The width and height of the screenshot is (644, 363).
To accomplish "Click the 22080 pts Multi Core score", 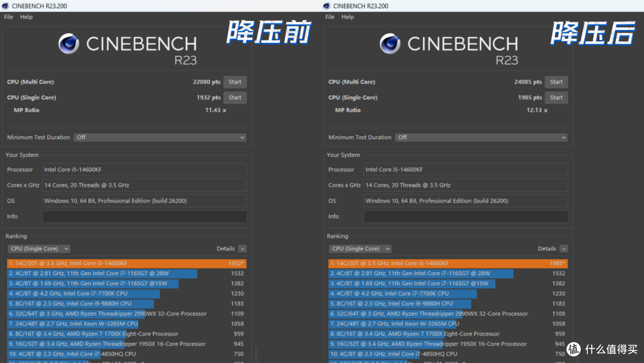I will [x=206, y=82].
